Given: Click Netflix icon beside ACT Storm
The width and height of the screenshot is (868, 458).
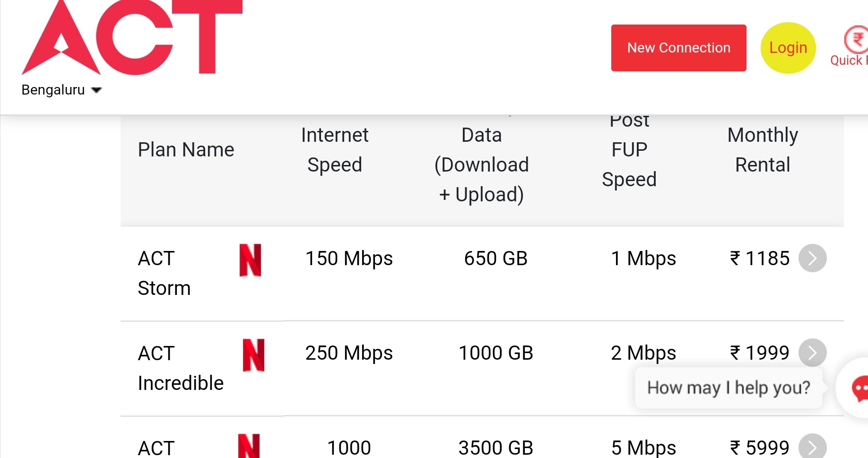Looking at the screenshot, I should point(250,260).
